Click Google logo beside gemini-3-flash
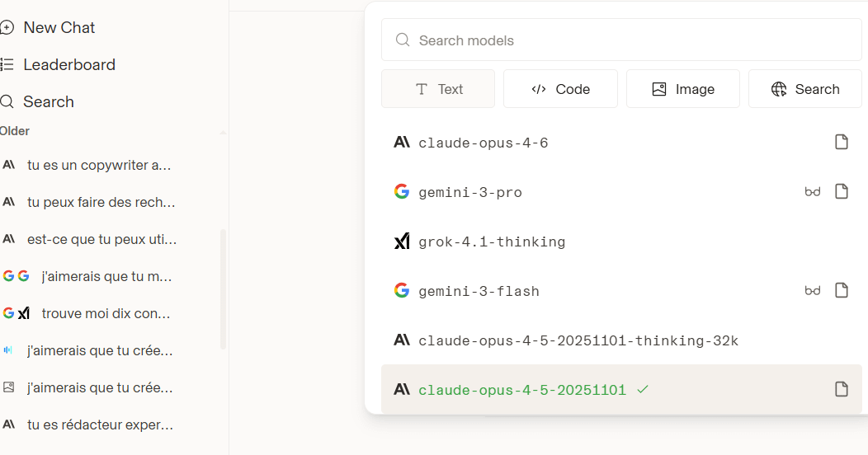 point(402,290)
